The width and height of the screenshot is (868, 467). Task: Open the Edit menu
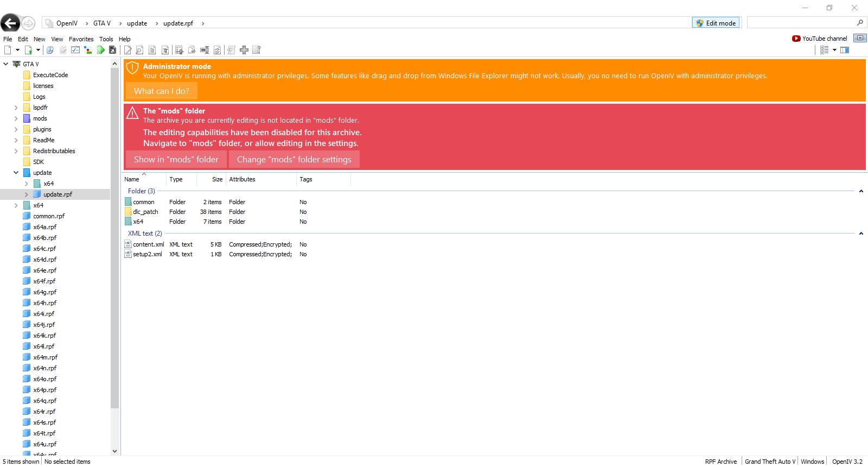(23, 39)
